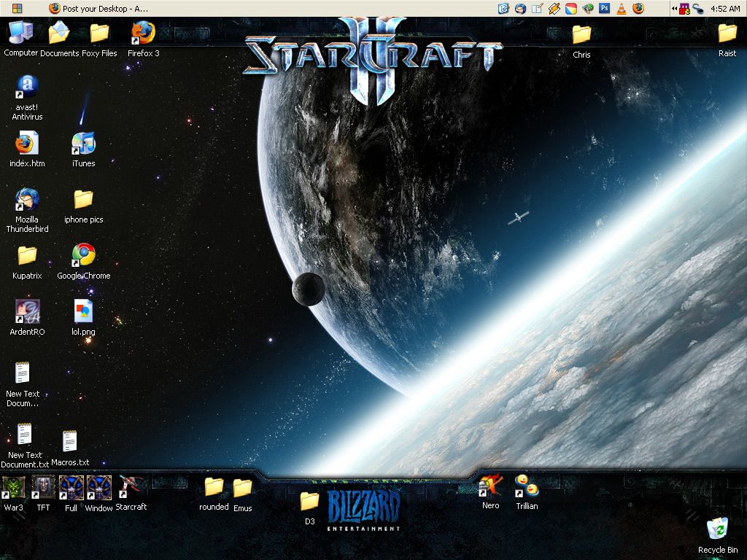This screenshot has width=747, height=560.
Task: Open the Foxy Files folder
Action: click(99, 39)
